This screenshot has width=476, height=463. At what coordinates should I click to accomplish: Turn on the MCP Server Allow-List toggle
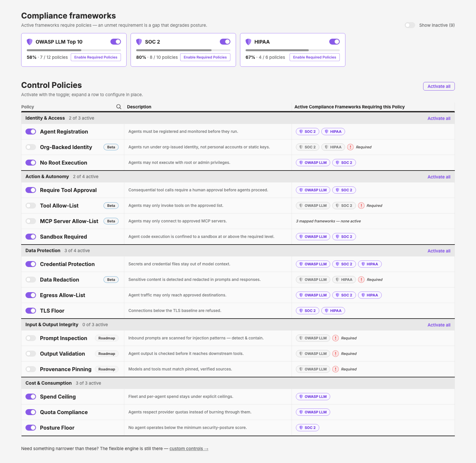(x=31, y=221)
